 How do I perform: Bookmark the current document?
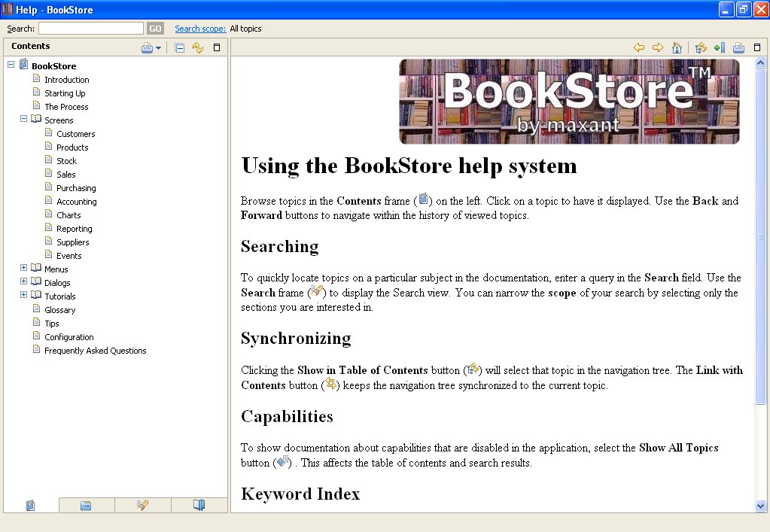click(x=720, y=47)
